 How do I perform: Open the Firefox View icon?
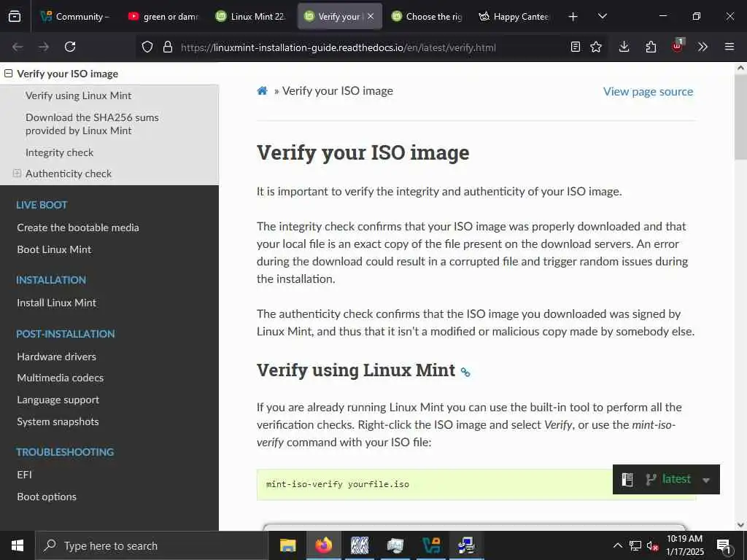click(x=15, y=17)
